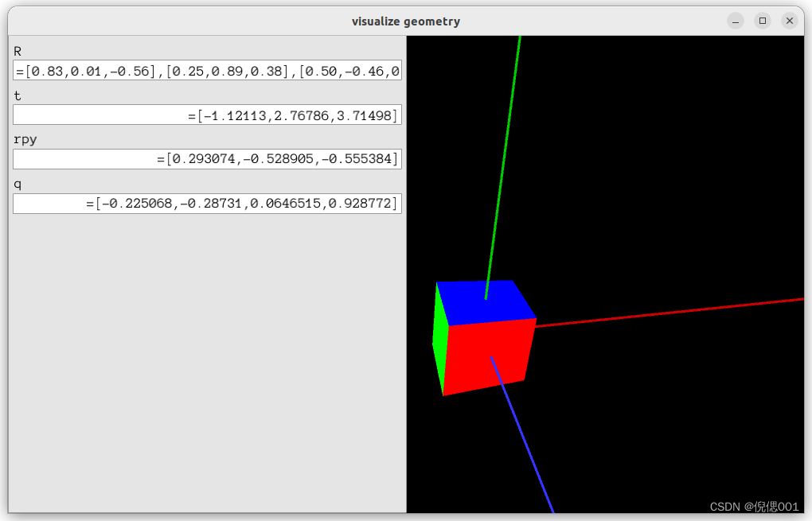Click the t translation vector field
This screenshot has width=812, height=521.
(x=207, y=115)
